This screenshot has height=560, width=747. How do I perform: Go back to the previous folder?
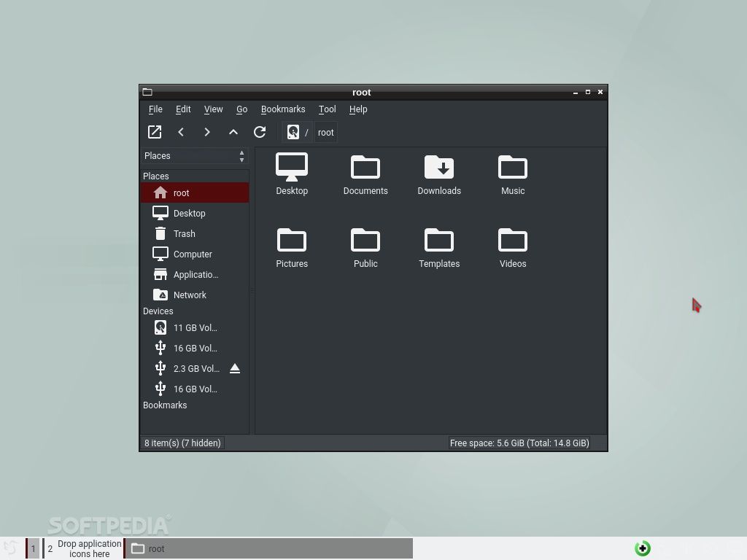point(181,132)
